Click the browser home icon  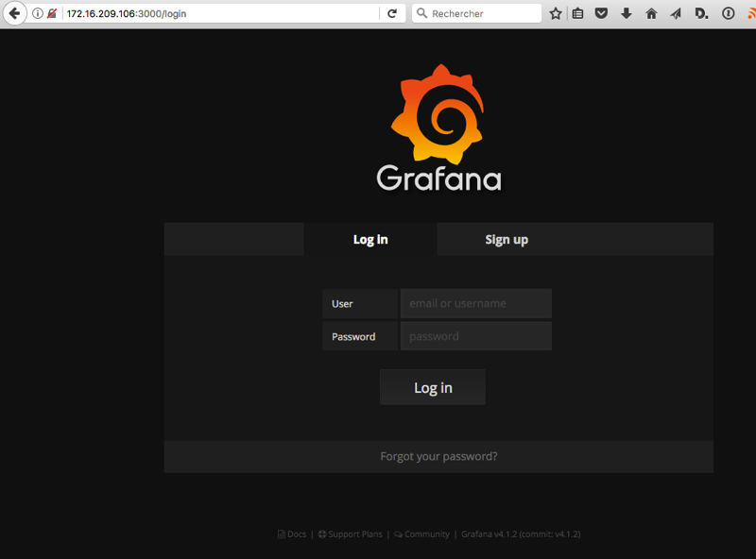click(x=651, y=14)
